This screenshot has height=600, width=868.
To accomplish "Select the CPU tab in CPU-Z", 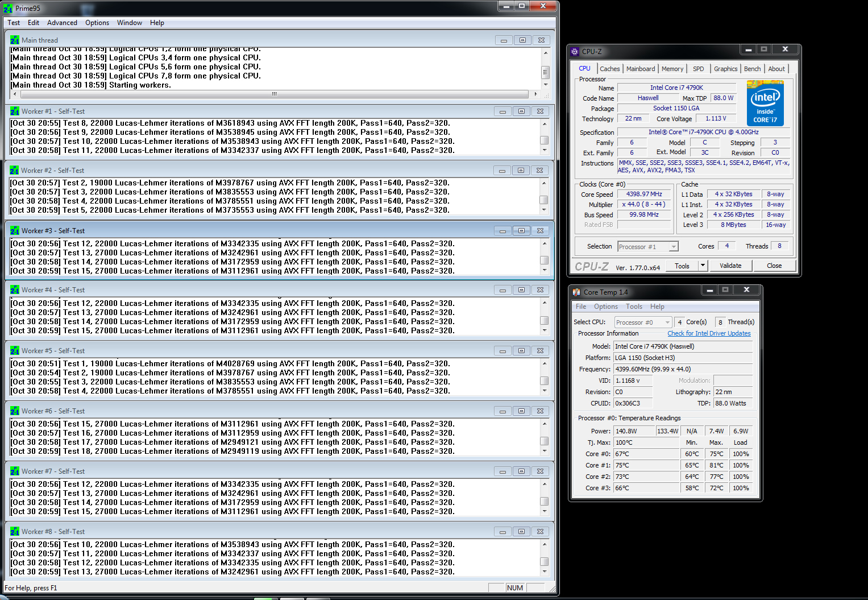I will click(584, 68).
